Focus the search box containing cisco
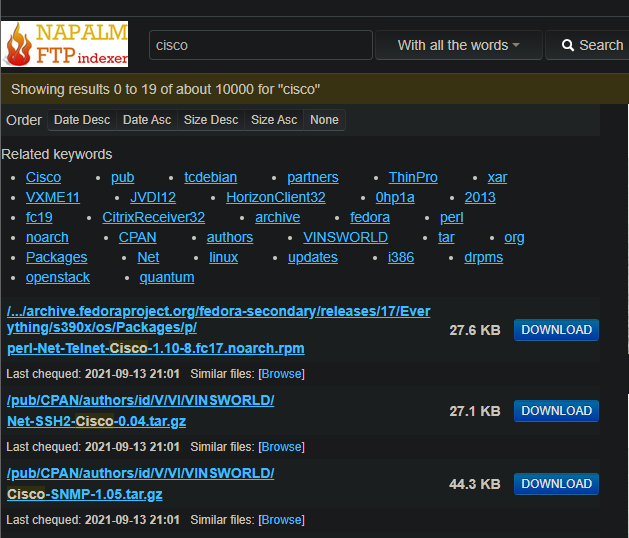Image resolution: width=629 pixels, height=538 pixels. pyautogui.click(x=261, y=45)
